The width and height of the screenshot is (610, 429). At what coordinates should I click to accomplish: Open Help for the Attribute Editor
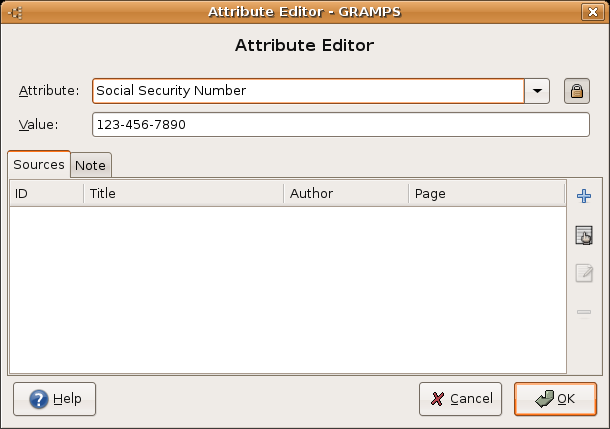point(55,399)
